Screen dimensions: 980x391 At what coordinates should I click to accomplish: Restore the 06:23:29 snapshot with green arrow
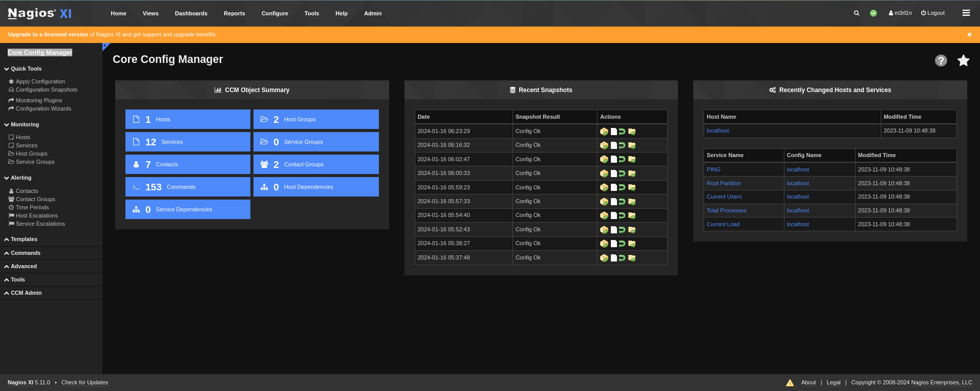point(622,132)
